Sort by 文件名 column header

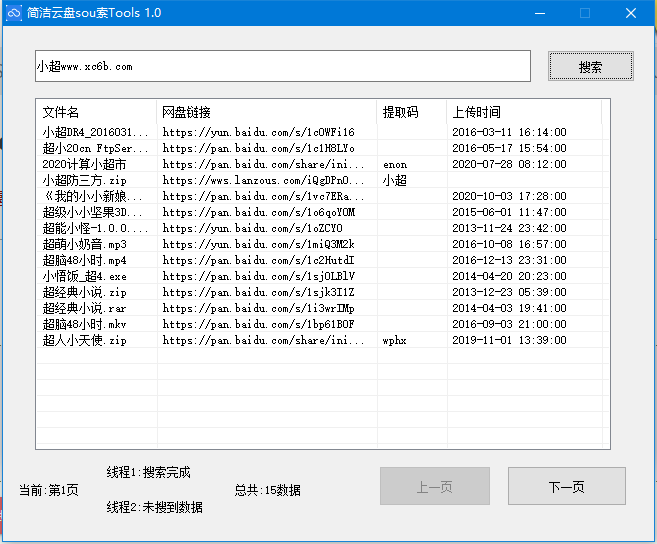[x=96, y=112]
